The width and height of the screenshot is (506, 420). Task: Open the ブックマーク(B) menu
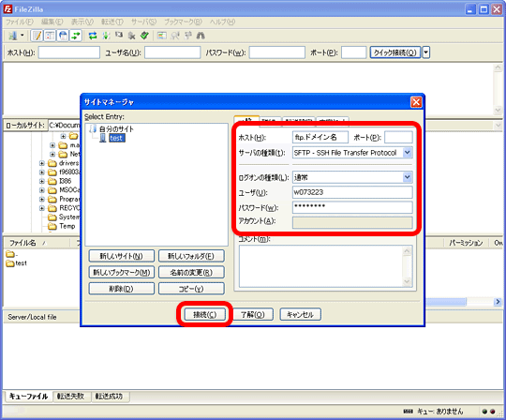pyautogui.click(x=183, y=22)
